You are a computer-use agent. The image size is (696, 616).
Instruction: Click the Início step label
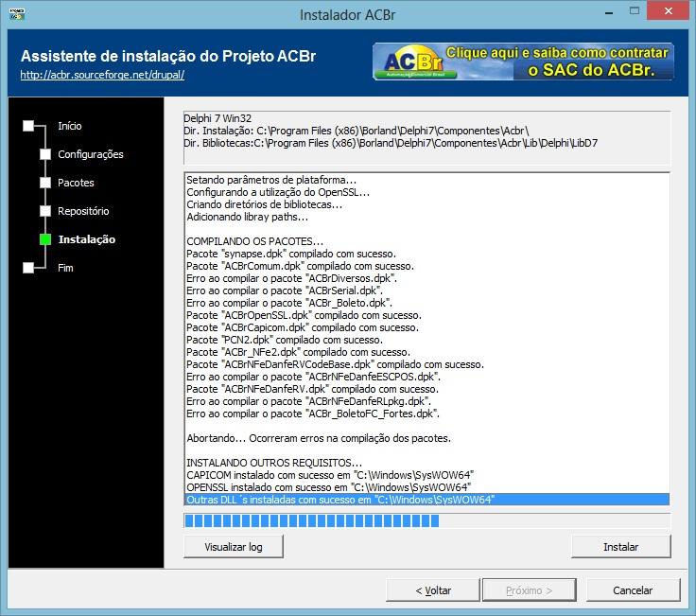70,126
